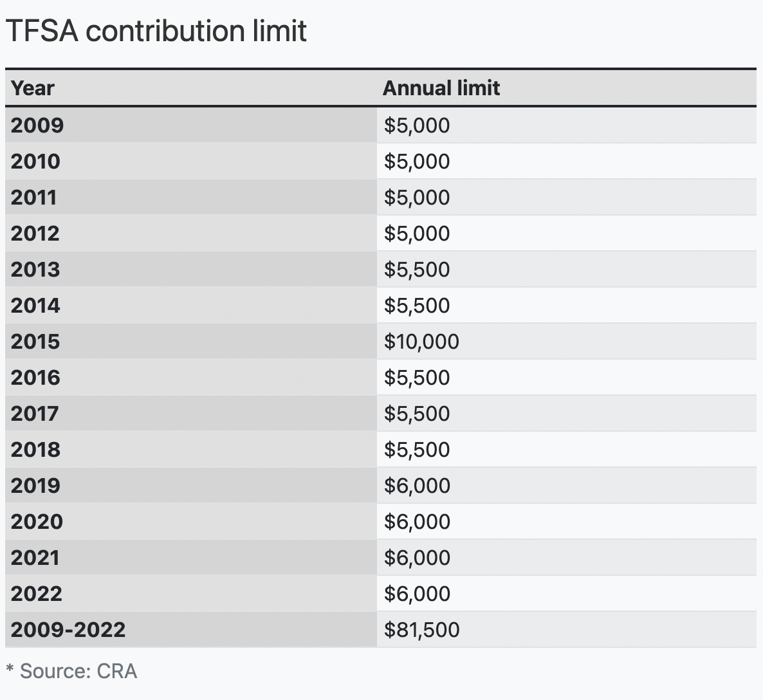Click the 2017 year row label
The width and height of the screenshot is (763, 700).
35,413
